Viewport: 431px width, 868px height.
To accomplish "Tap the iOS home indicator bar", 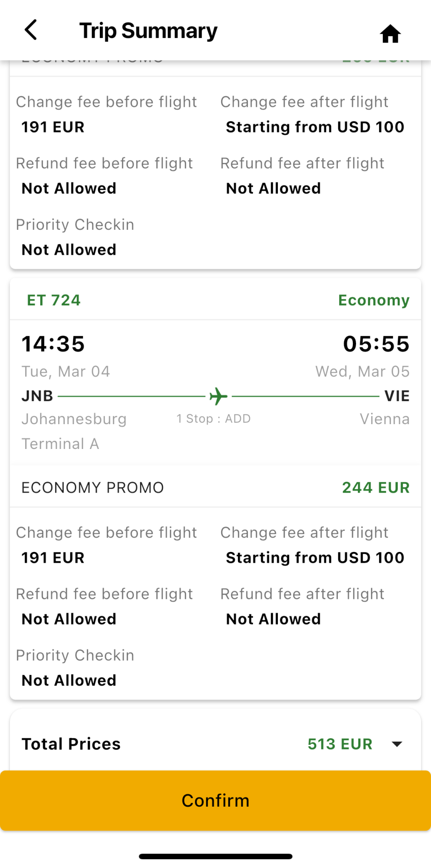I will [215, 856].
